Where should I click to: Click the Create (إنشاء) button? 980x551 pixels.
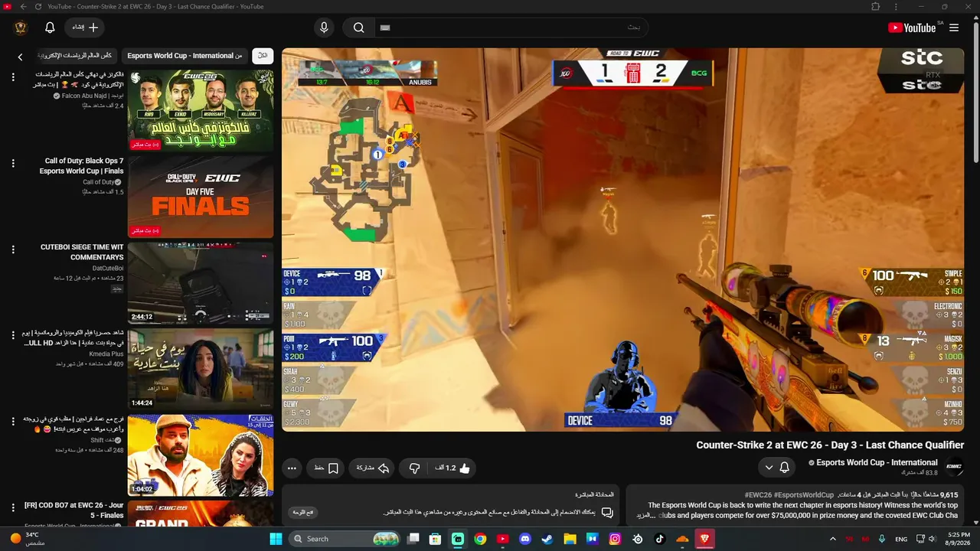85,28
